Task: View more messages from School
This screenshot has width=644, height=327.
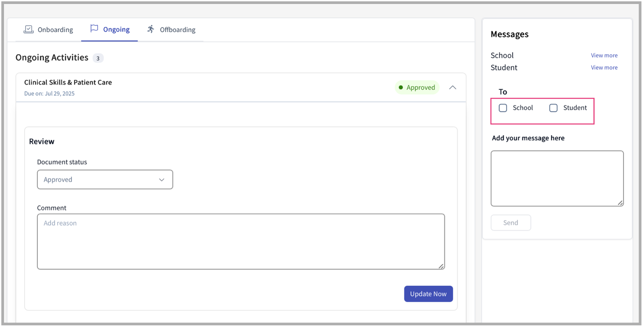Action: (604, 55)
